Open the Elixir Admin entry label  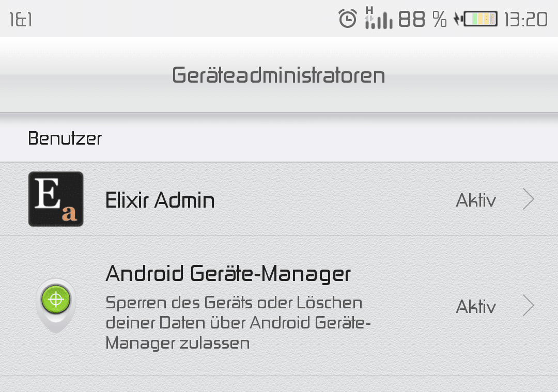tap(160, 200)
